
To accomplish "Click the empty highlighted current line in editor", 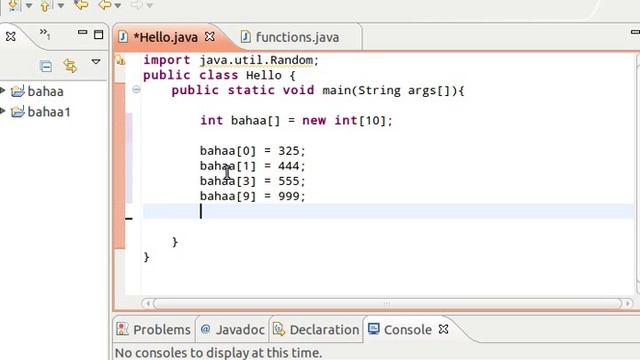I will [388, 211].
